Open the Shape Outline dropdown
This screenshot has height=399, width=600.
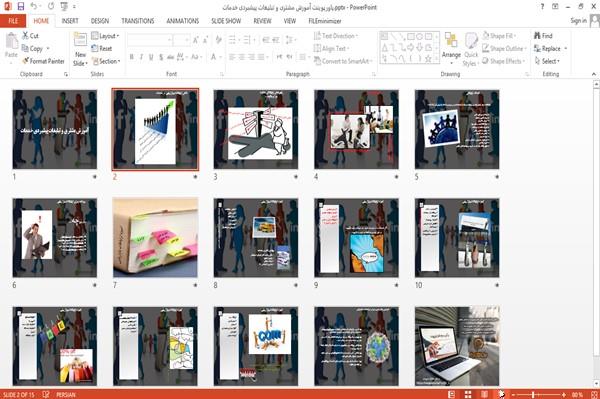tap(504, 48)
